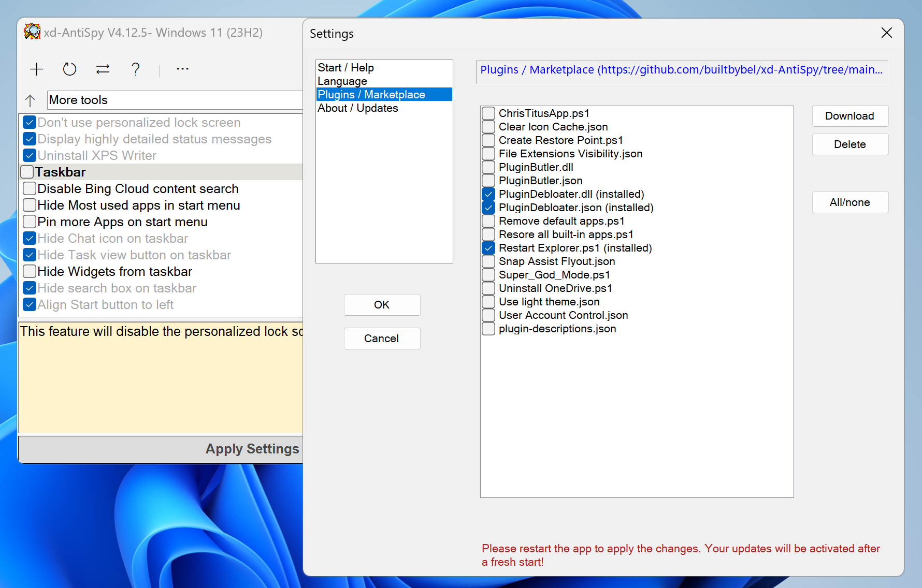Screen dimensions: 922x588
Task: Enable Hide Widgets from taskbar
Action: [x=30, y=272]
